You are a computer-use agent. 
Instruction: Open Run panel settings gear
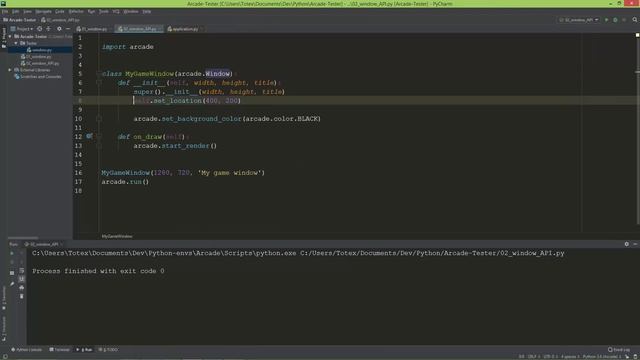pos(627,244)
